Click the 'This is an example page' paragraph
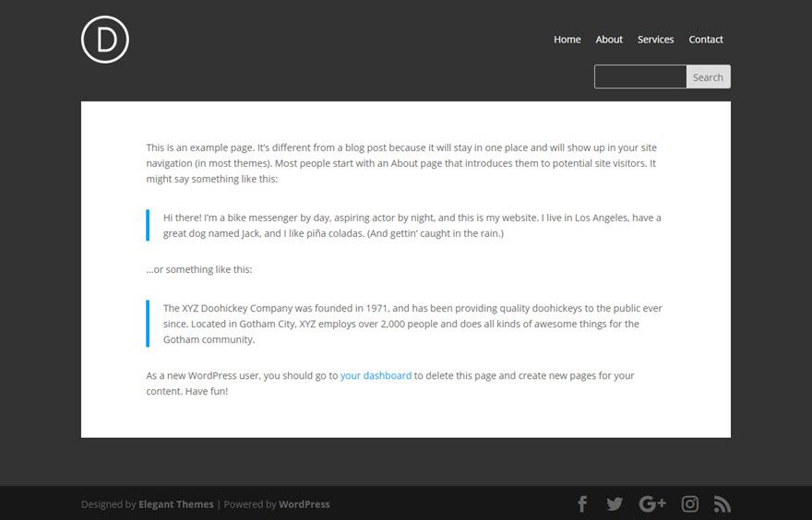Viewport: 812px width, 520px height. pos(401,163)
